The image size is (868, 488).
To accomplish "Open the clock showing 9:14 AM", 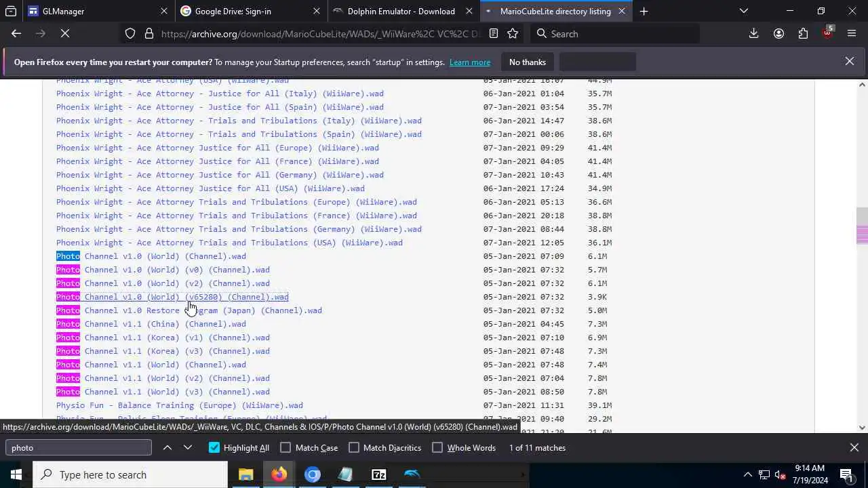I will pos(809,474).
